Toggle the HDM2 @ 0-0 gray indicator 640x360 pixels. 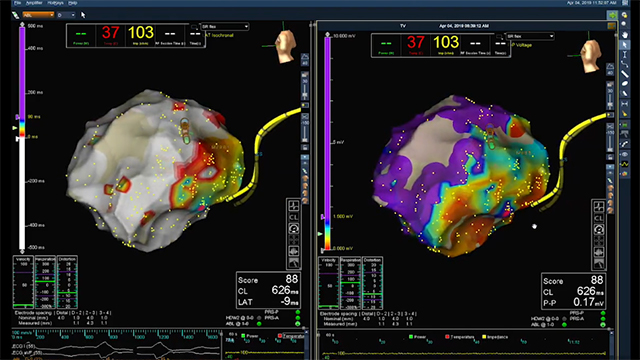click(x=564, y=319)
